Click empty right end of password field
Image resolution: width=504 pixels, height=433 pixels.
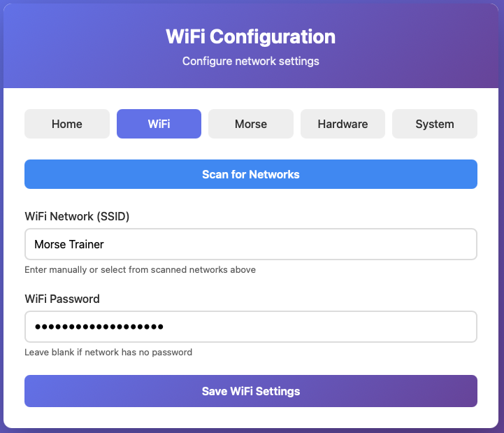[433, 327]
